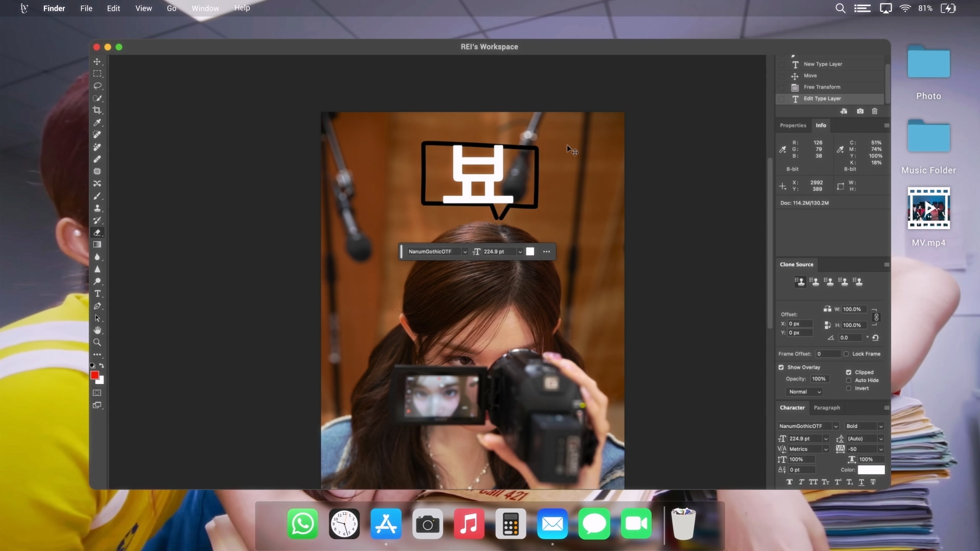Swap foreground and background colors
This screenshot has width=980, height=551.
point(102,366)
